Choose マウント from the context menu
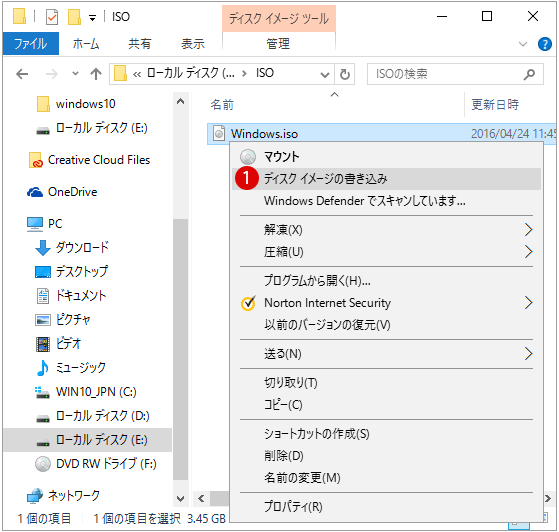 coord(386,157)
